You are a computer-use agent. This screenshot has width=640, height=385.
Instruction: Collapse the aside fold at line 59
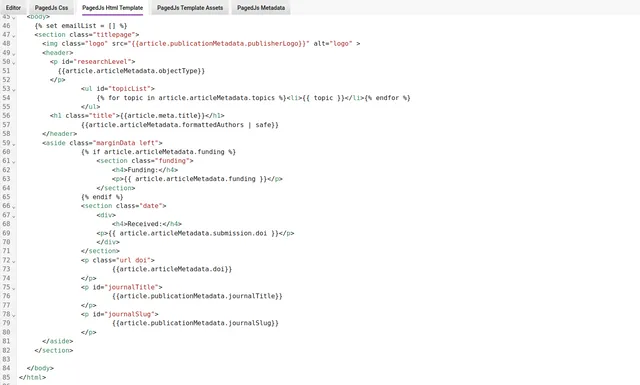(x=14, y=144)
